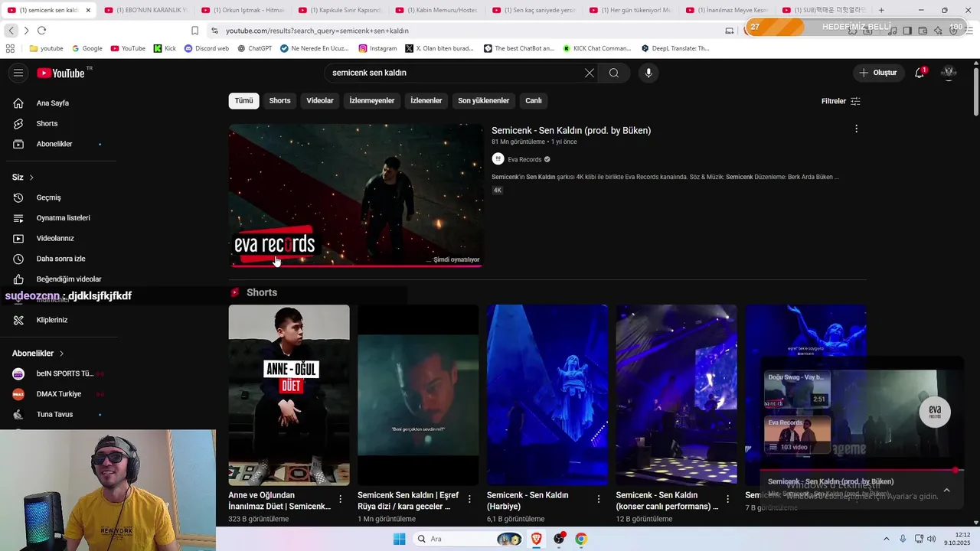The width and height of the screenshot is (980, 551).
Task: Open options for Semicenk - Sen Kaldın result
Action: [856, 129]
